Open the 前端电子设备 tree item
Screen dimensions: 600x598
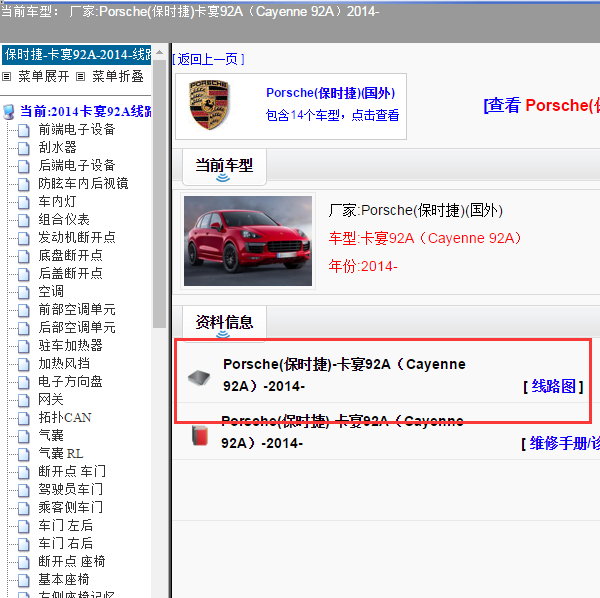pos(77,130)
